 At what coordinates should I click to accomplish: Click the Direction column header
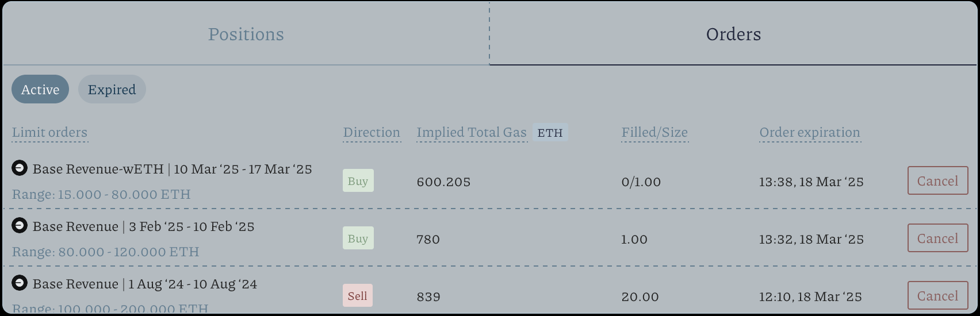tap(372, 133)
